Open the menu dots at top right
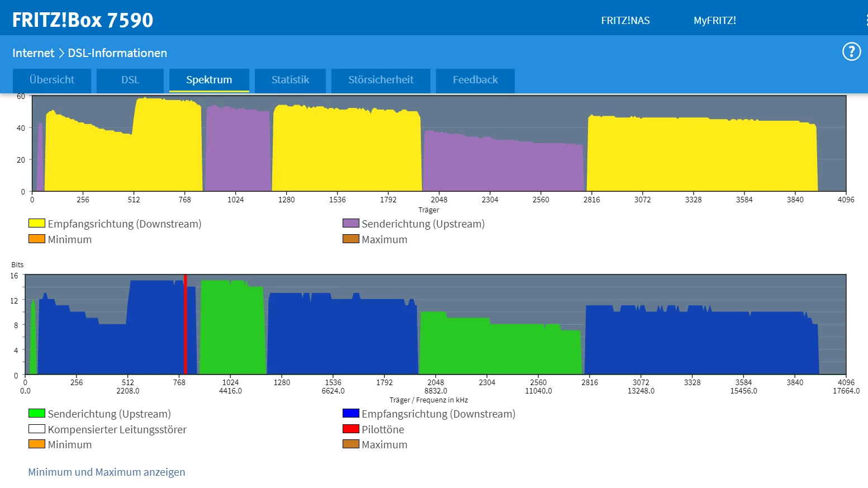Viewport: 868px width, 488px height. (x=866, y=20)
